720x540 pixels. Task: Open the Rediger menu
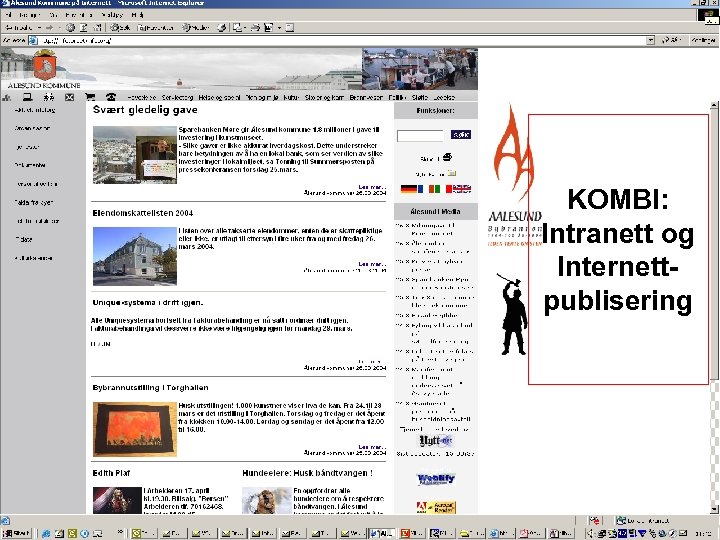coord(29,15)
